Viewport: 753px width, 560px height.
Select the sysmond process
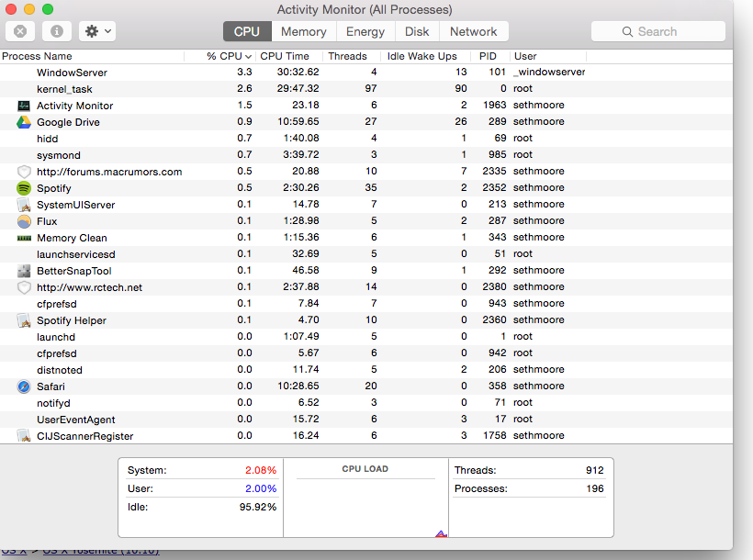click(365, 155)
